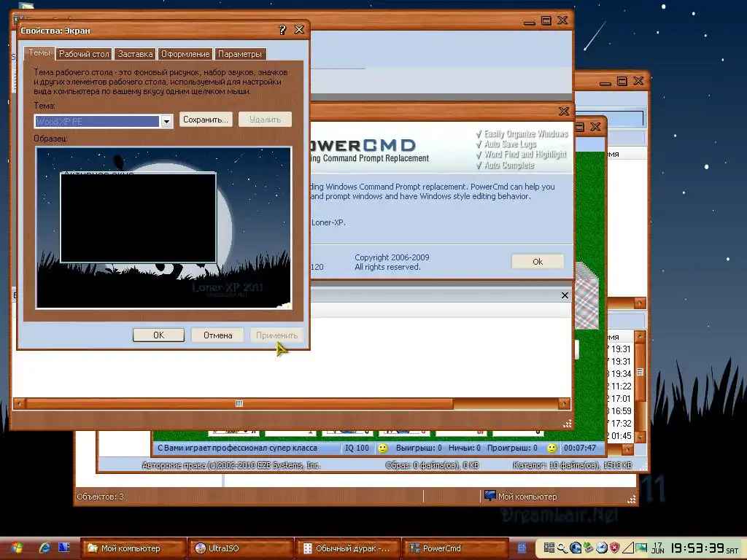Switch to Мой компьютер taskbar button
The image size is (747, 560).
(x=133, y=548)
